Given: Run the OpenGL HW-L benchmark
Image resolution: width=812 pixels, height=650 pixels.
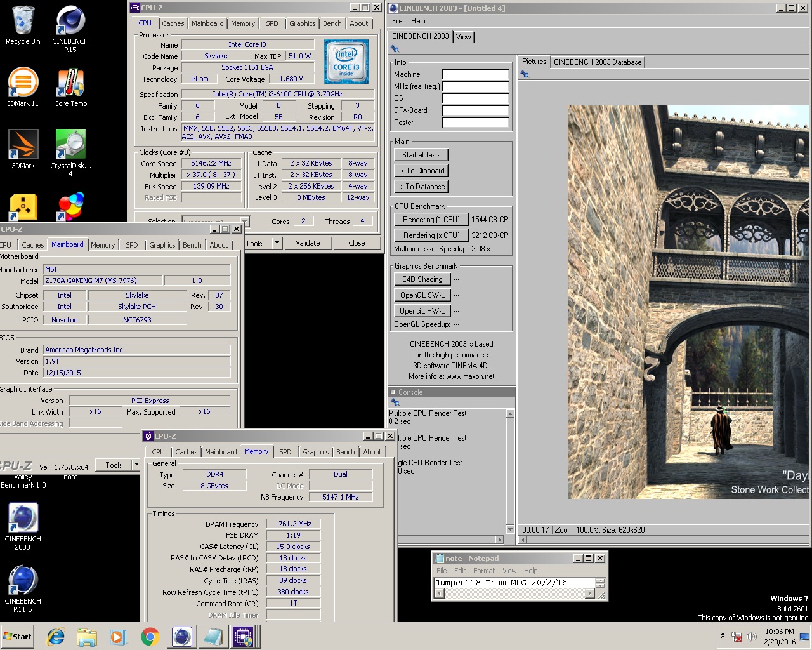Looking at the screenshot, I should [x=422, y=311].
